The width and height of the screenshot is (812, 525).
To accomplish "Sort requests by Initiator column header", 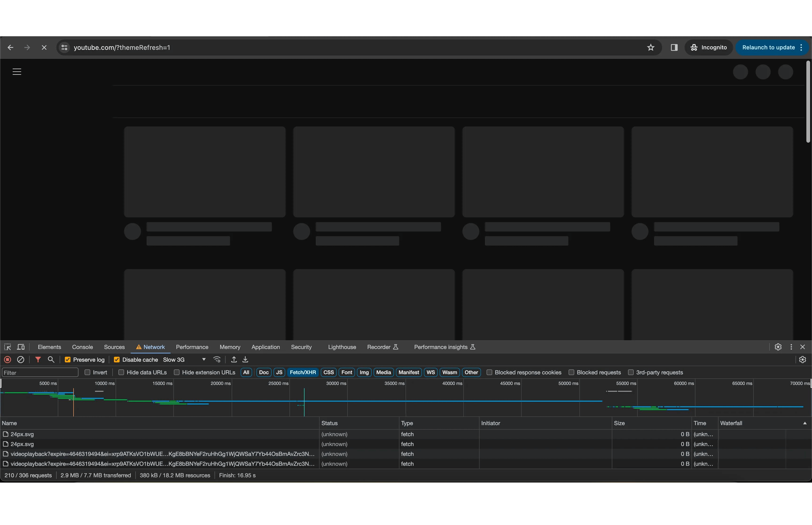I will pyautogui.click(x=546, y=423).
